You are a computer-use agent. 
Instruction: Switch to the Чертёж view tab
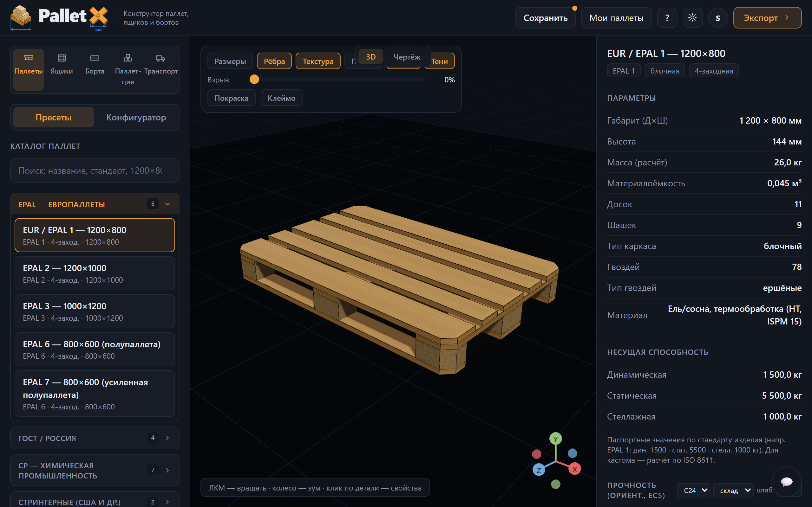pos(407,57)
